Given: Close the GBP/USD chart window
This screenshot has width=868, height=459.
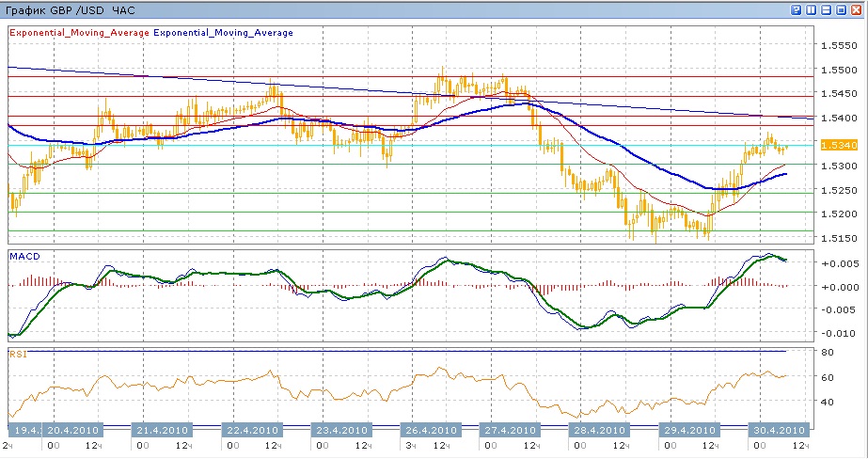Looking at the screenshot, I should 858,9.
